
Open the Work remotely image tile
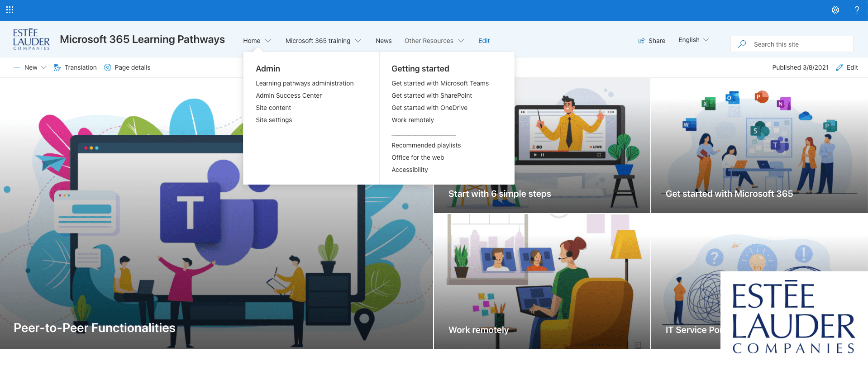[x=542, y=281]
